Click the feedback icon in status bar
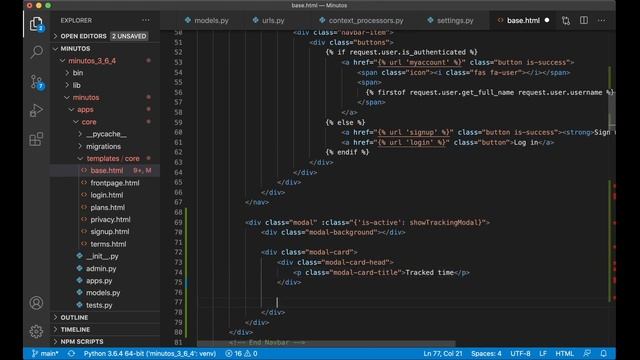This screenshot has height=360, width=640. point(587,353)
